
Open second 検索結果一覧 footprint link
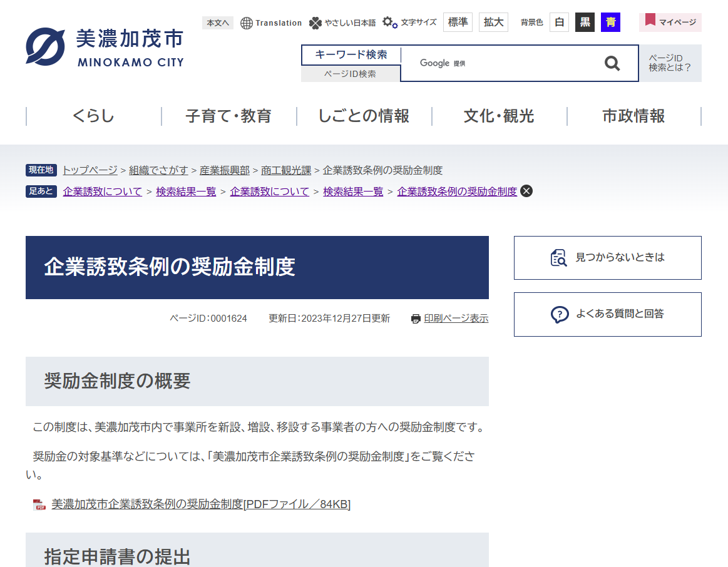[353, 192]
